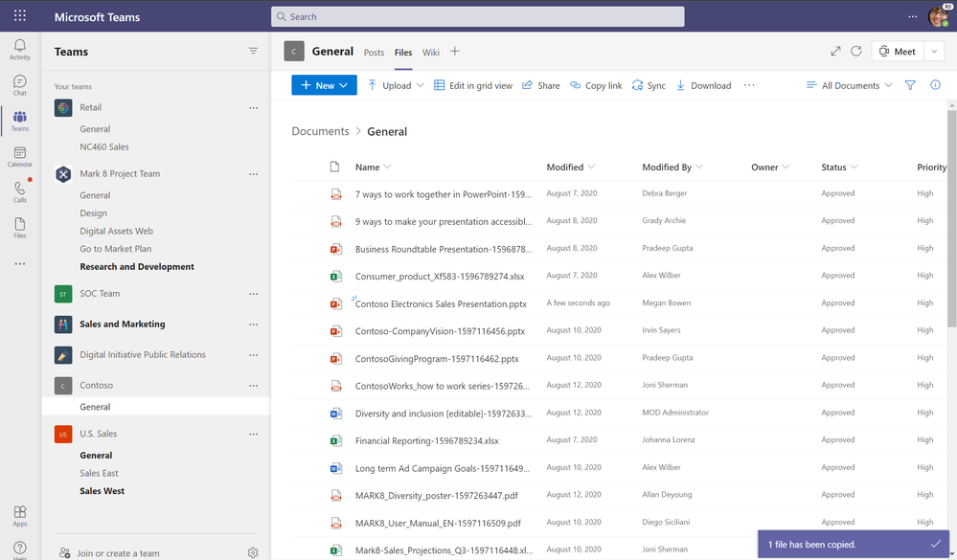Open the filters pane funnel icon
This screenshot has height=560, width=957.
tap(910, 85)
